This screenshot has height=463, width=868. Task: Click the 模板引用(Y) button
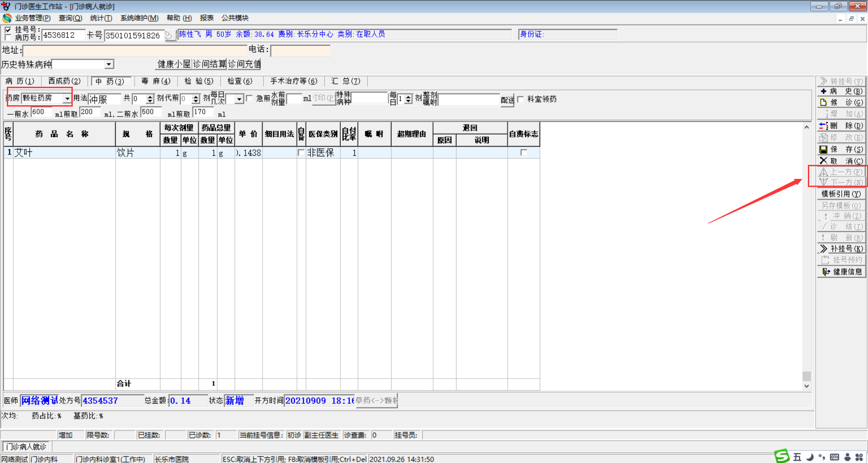pos(841,194)
